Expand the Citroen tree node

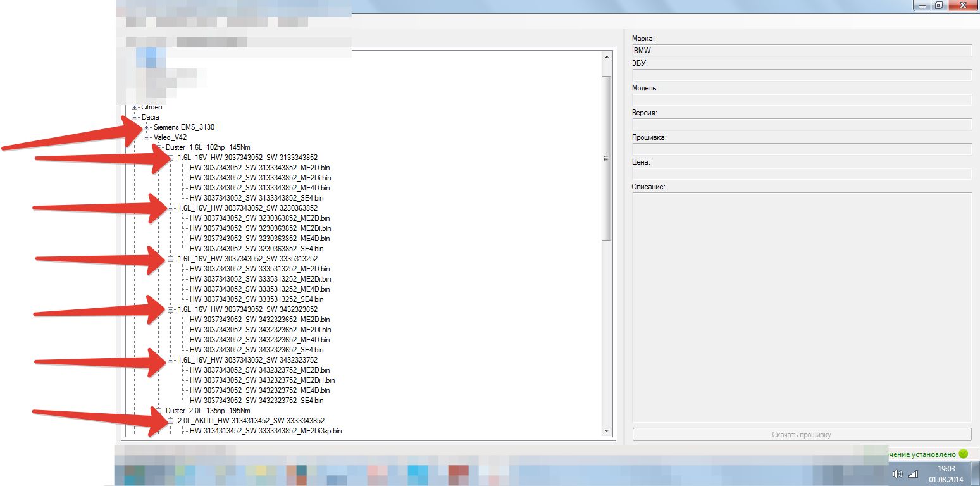click(135, 107)
